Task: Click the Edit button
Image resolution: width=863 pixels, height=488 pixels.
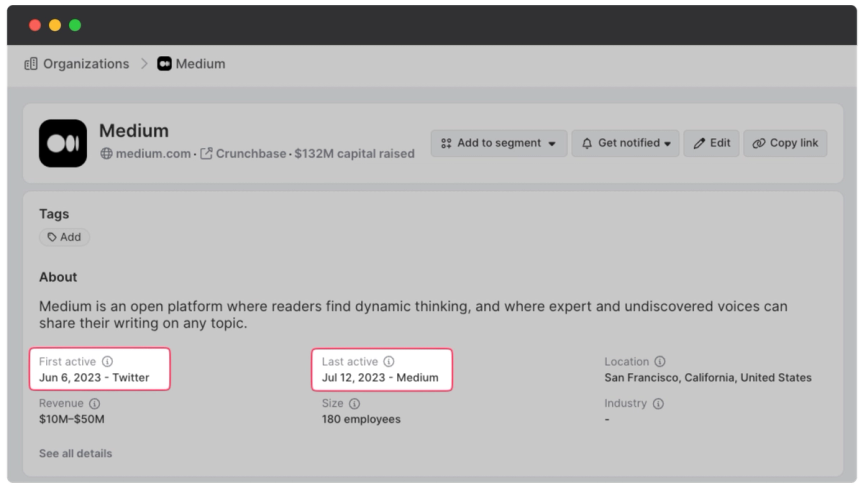Action: pos(711,143)
